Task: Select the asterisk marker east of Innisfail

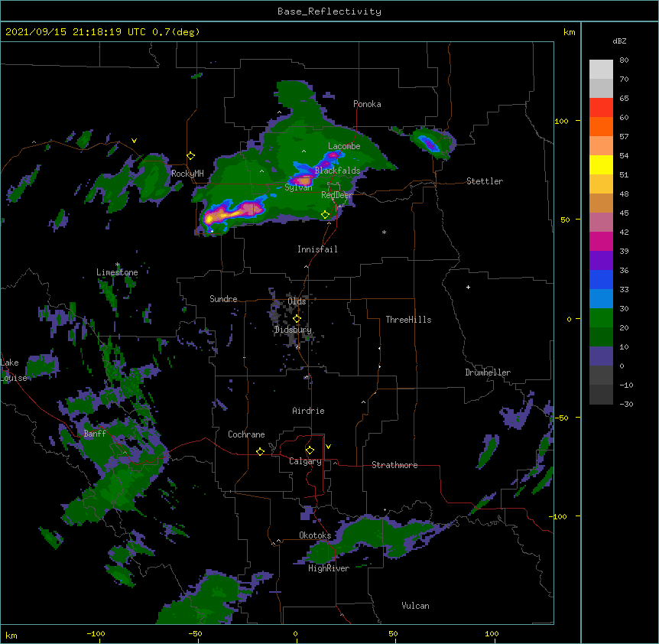Action: click(384, 232)
